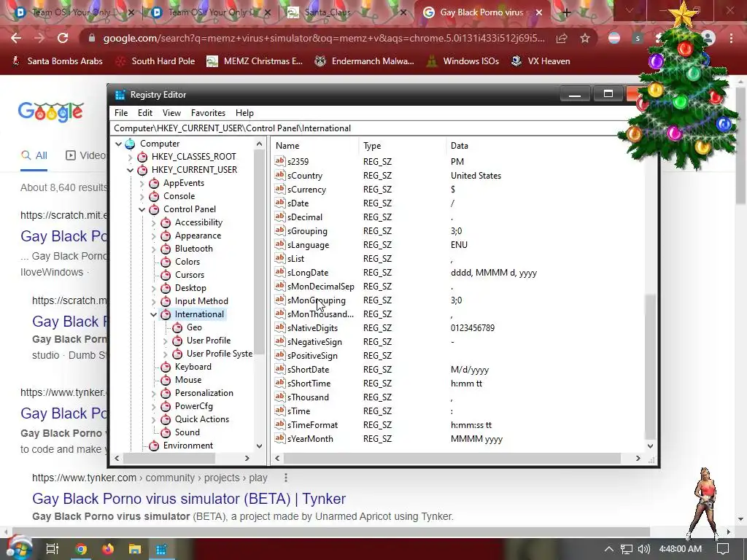Open Help menu in Registry Editor
The width and height of the screenshot is (747, 560).
click(x=244, y=113)
